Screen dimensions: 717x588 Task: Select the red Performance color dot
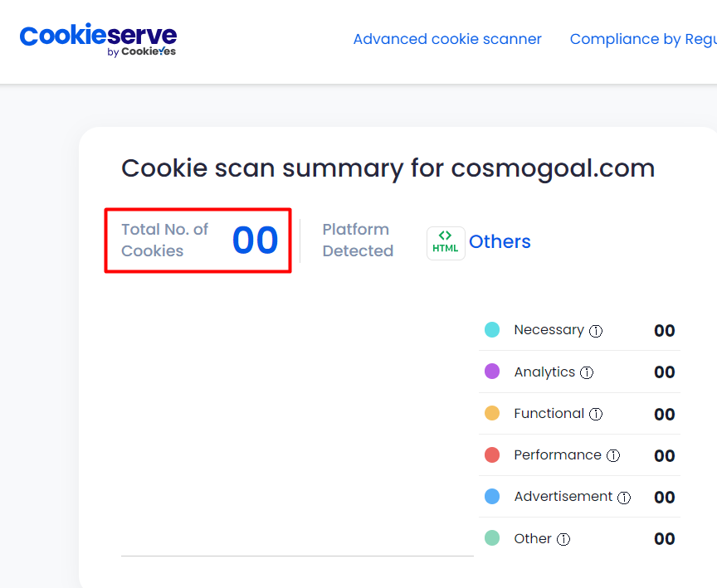[492, 455]
